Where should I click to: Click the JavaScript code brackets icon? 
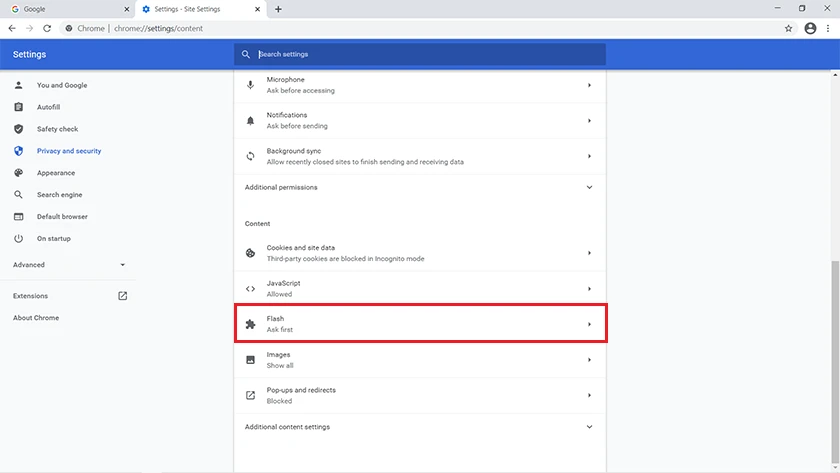(250, 289)
